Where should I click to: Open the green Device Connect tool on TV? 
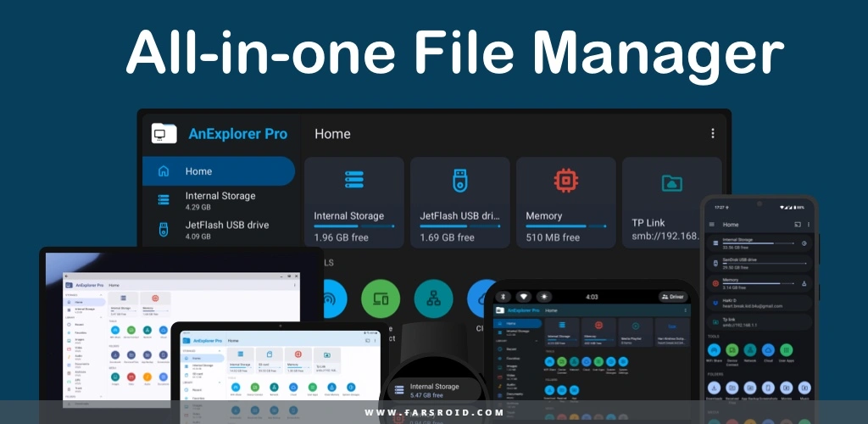click(381, 298)
